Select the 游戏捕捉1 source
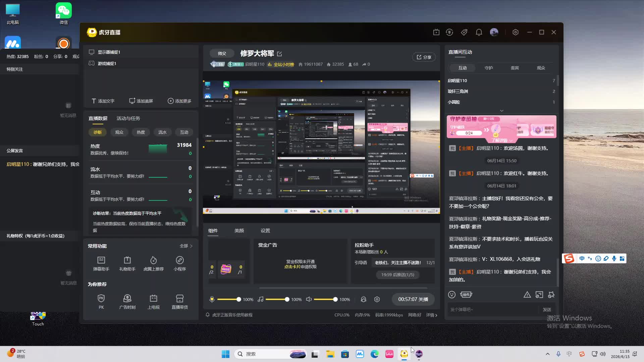This screenshot has width=644, height=362. click(x=141, y=63)
